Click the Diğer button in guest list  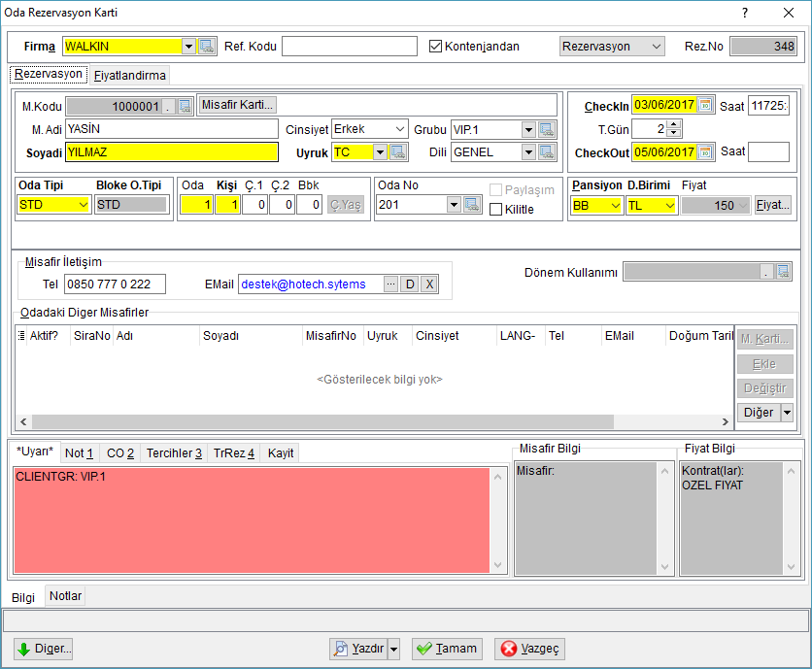(x=759, y=413)
